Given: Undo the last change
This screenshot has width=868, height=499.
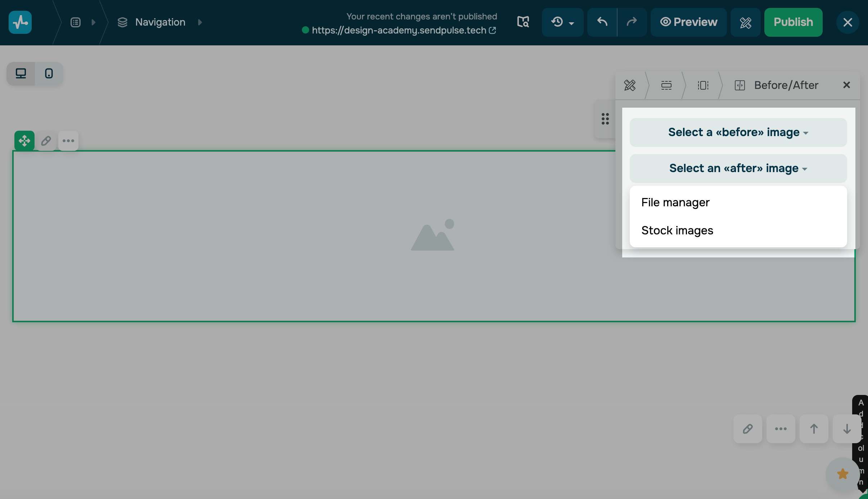Looking at the screenshot, I should pyautogui.click(x=602, y=22).
